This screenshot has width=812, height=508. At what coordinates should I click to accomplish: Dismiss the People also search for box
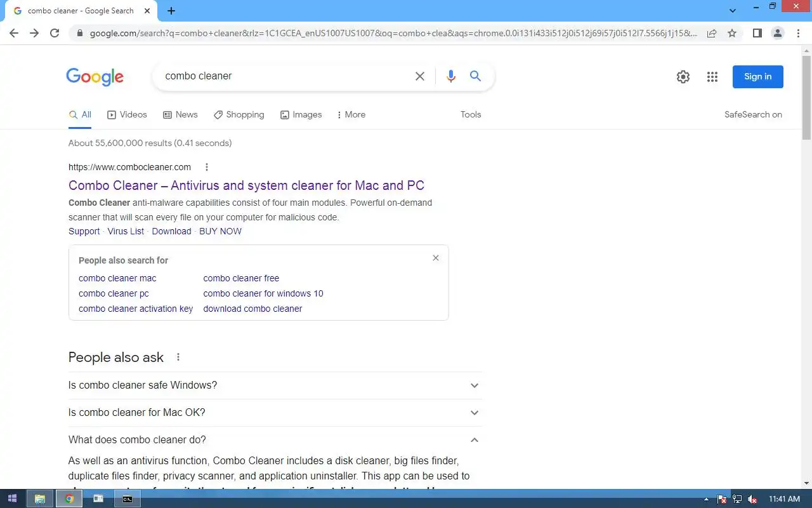pyautogui.click(x=436, y=258)
